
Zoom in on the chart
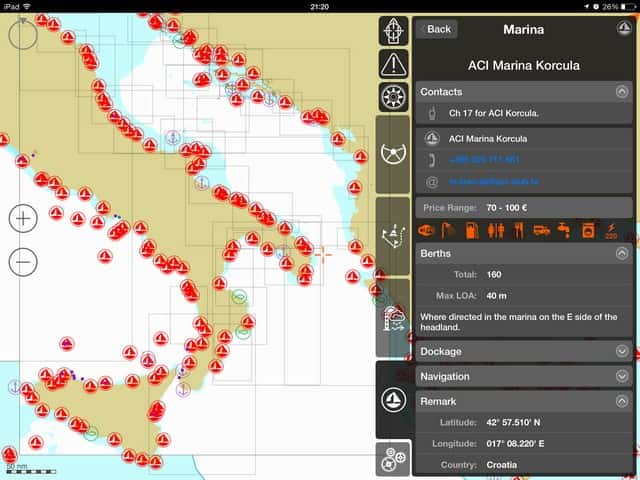(x=23, y=217)
